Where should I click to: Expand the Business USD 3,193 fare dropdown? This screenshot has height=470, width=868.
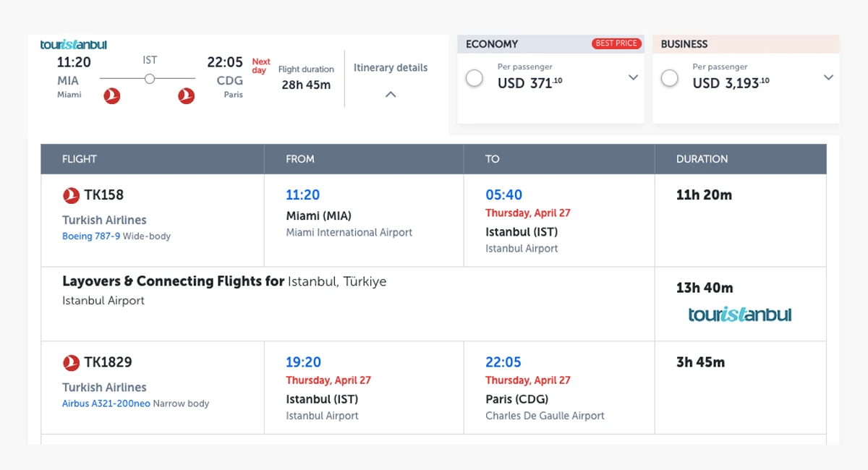tap(829, 77)
